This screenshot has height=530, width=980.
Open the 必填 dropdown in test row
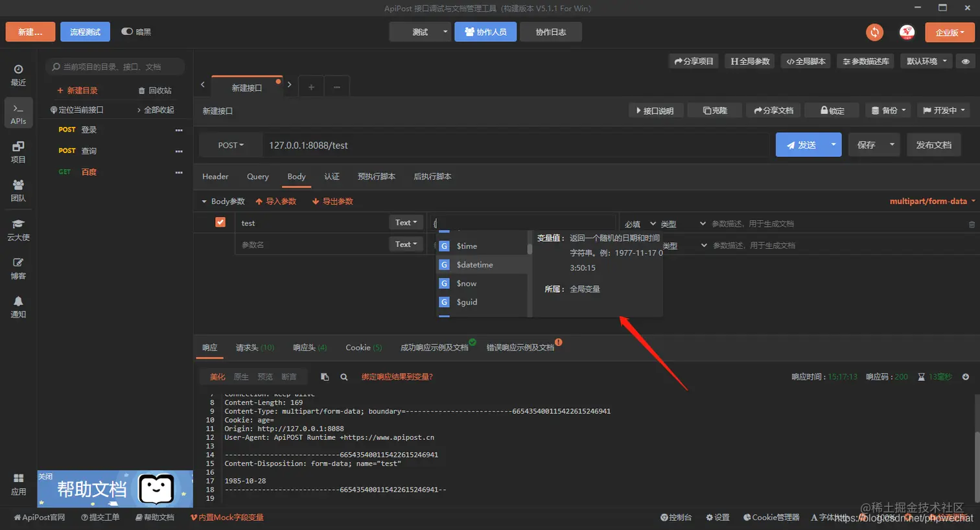pyautogui.click(x=640, y=224)
